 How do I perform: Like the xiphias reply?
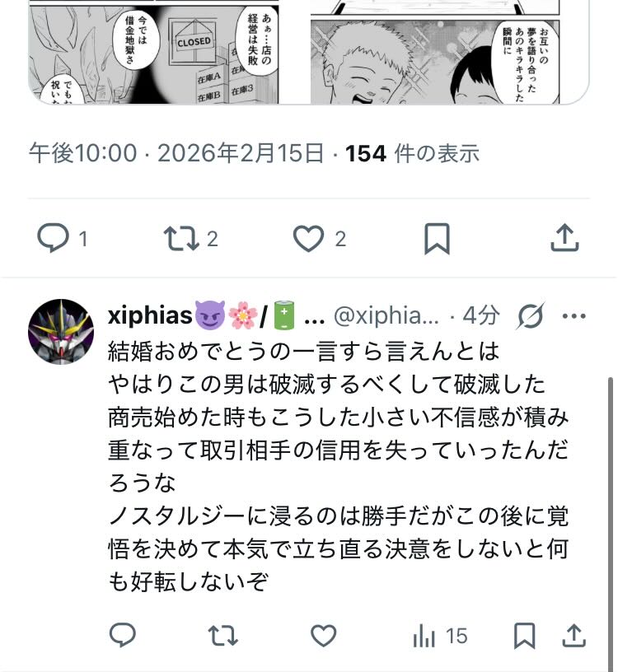[x=323, y=636]
